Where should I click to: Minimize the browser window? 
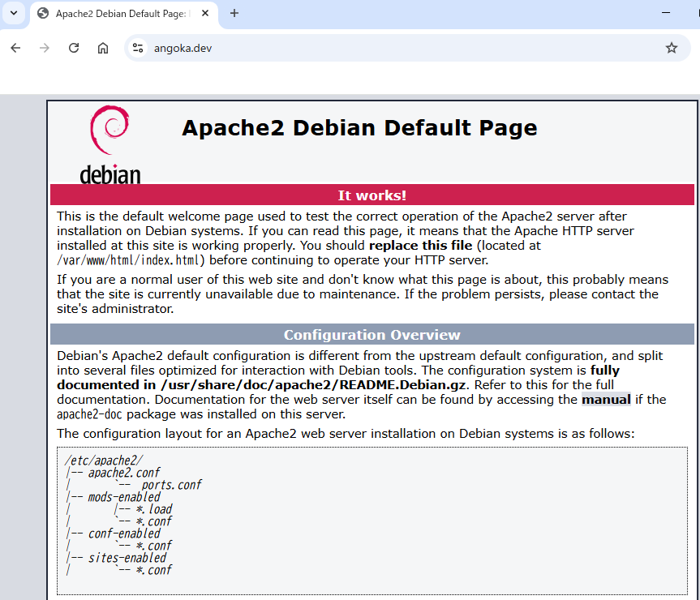point(665,13)
